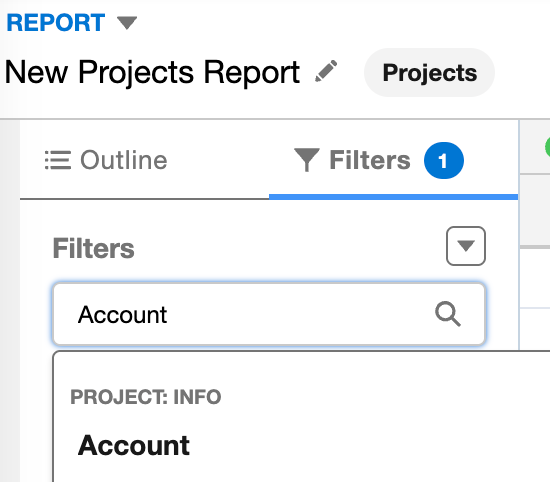The image size is (550, 482).
Task: Switch to the Filters tab
Action: pos(393,160)
